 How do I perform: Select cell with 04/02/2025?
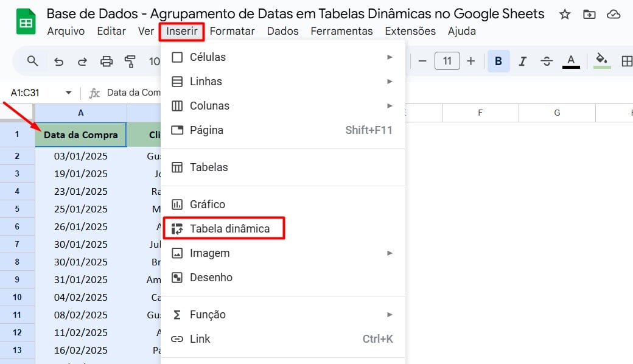pyautogui.click(x=81, y=297)
